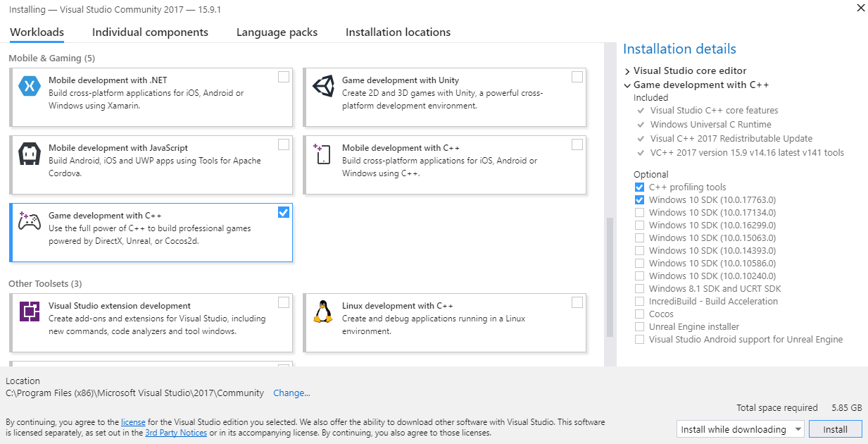Click the Xamarin Mobile development with .NET icon
The image size is (868, 444).
coord(30,87)
